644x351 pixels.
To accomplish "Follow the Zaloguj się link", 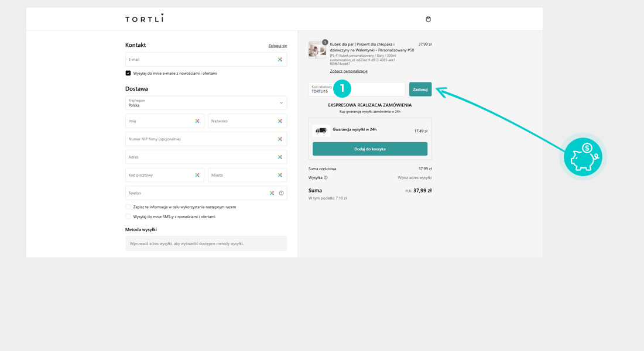I will pos(278,46).
